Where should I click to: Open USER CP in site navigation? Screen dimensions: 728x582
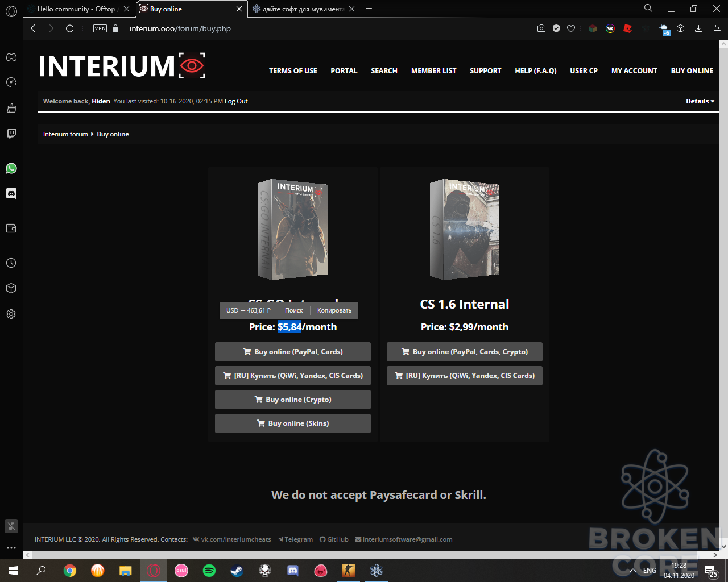tap(584, 71)
